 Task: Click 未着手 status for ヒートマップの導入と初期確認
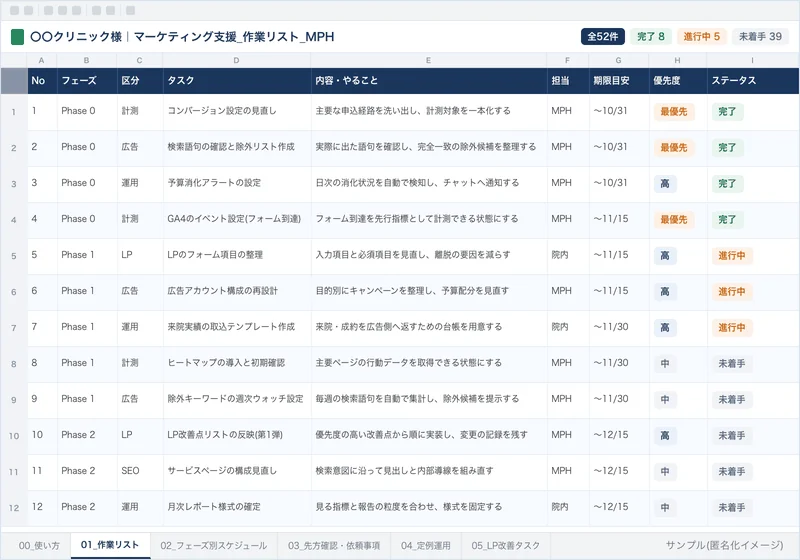[732, 364]
